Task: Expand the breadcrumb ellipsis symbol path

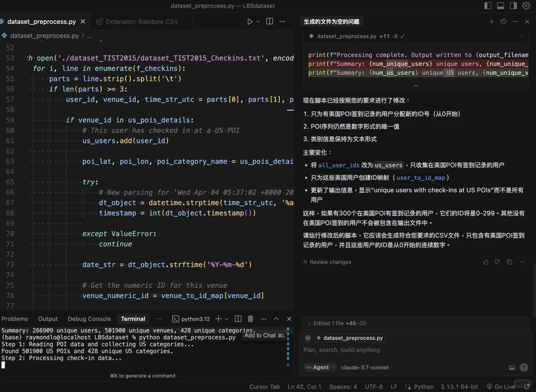Action: pos(89,36)
